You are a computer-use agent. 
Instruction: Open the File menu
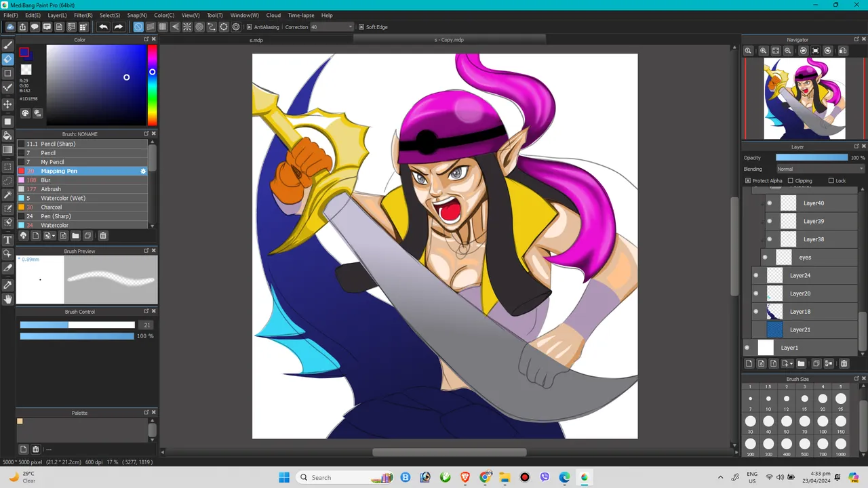pyautogui.click(x=10, y=15)
